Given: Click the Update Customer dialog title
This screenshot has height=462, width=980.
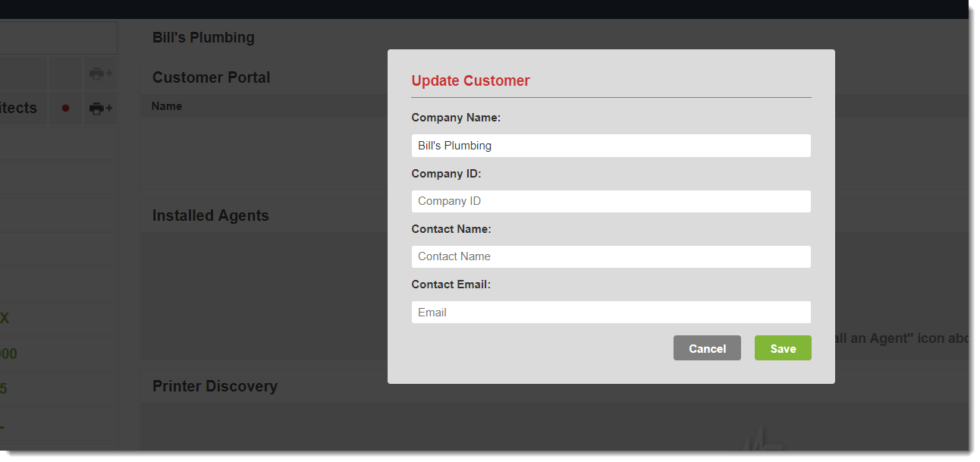Looking at the screenshot, I should point(470,80).
